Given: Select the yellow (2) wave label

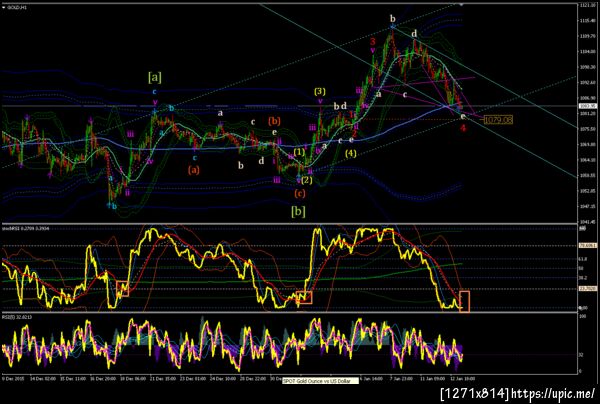Looking at the screenshot, I should tap(307, 180).
